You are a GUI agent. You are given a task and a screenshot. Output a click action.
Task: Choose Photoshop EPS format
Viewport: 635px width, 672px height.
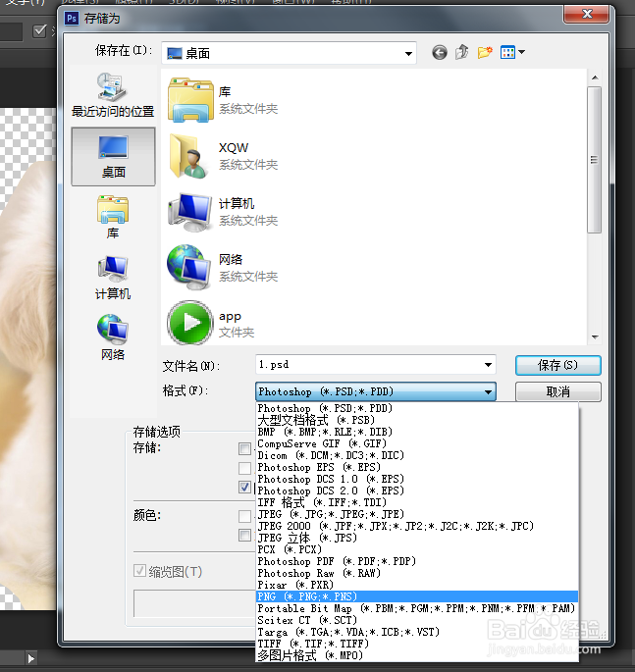(417, 467)
